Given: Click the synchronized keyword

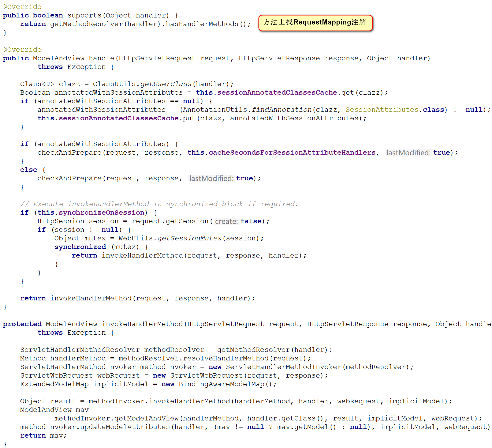Looking at the screenshot, I should pyautogui.click(x=80, y=247).
